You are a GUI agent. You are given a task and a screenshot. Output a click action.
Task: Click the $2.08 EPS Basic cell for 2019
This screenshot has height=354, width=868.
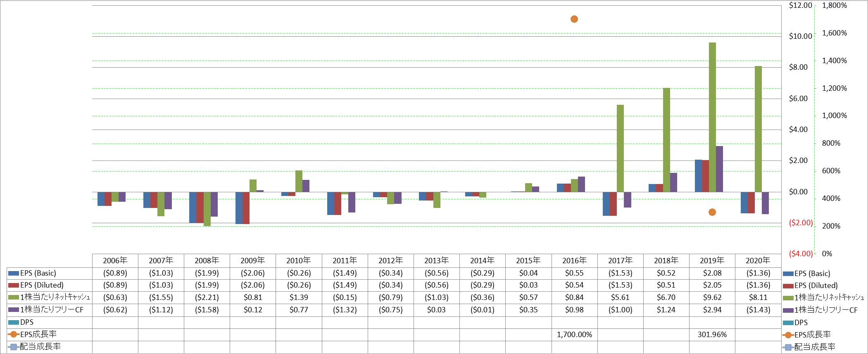click(712, 273)
